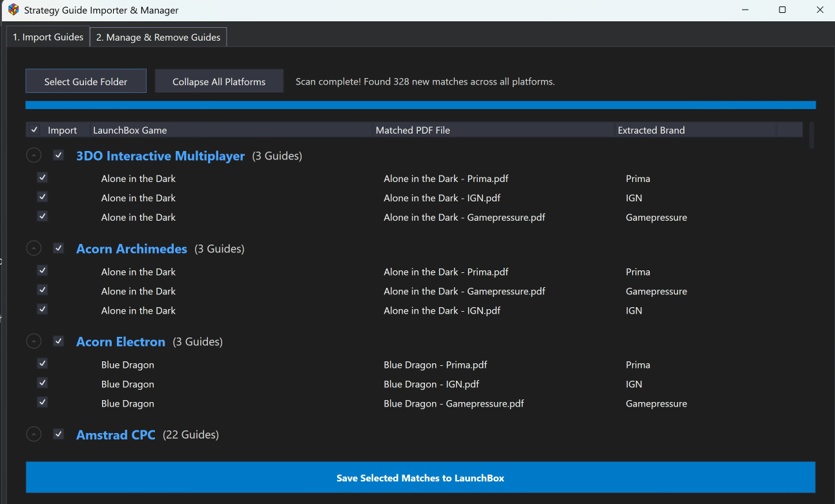The width and height of the screenshot is (835, 504).
Task: Click the Select Guide Folder button
Action: 86,81
